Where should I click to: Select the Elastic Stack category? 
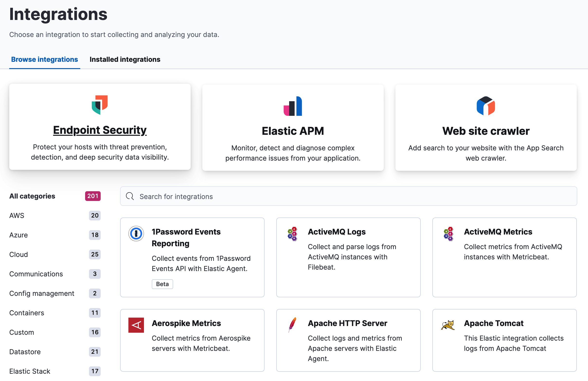click(x=30, y=371)
